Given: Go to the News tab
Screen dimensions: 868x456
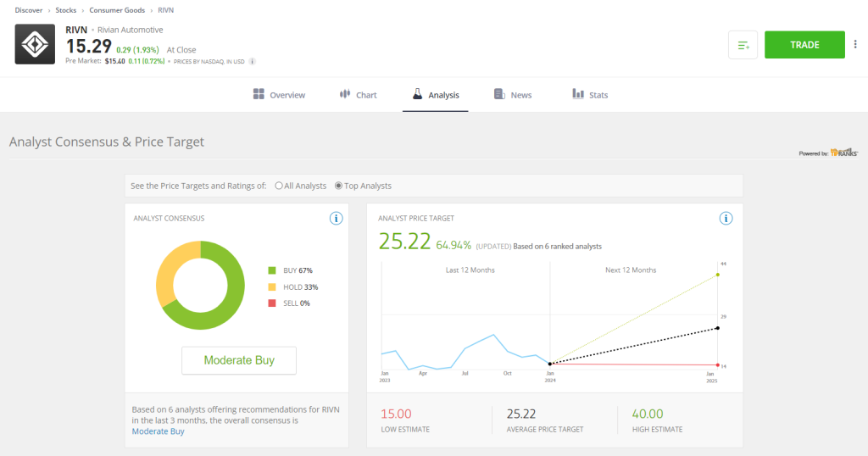Looking at the screenshot, I should (x=512, y=95).
